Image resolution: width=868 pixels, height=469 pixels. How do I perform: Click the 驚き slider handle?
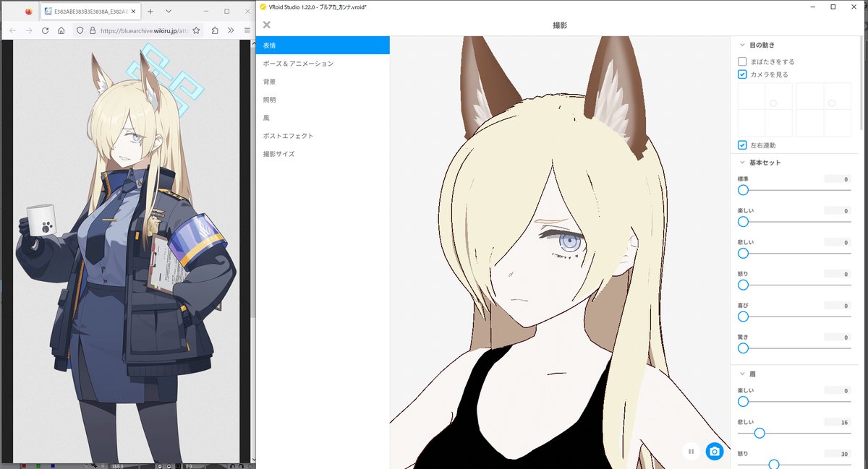pos(743,348)
